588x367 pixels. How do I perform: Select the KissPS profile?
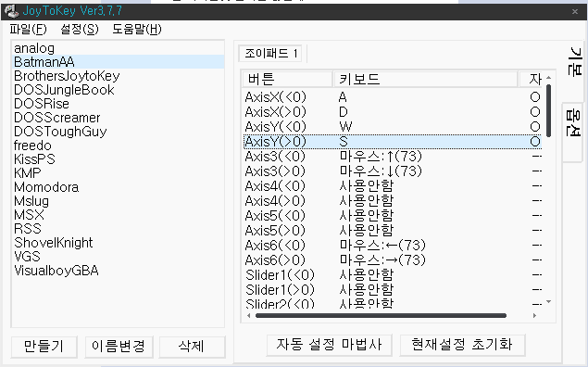(x=119, y=159)
